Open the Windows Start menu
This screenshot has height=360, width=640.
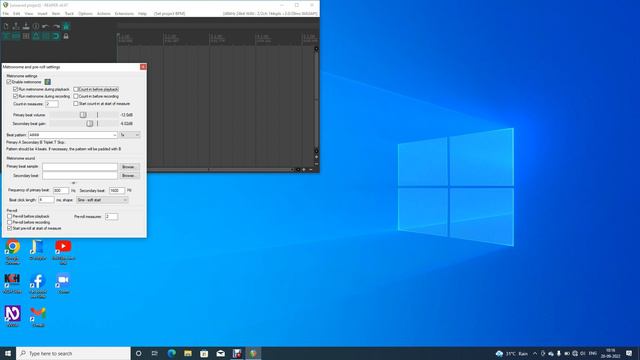8,353
